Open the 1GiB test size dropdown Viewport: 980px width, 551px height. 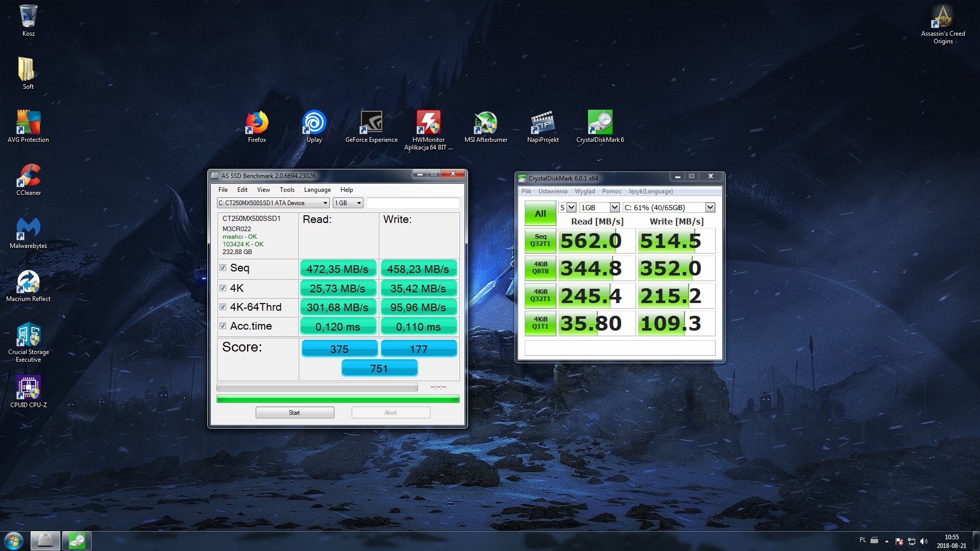[599, 208]
